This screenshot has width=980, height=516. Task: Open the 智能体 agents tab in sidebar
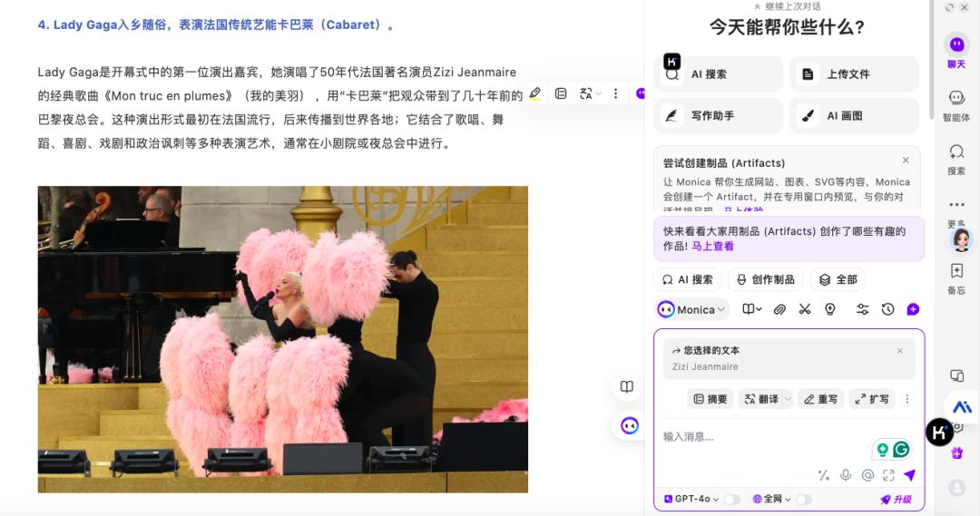(x=956, y=105)
